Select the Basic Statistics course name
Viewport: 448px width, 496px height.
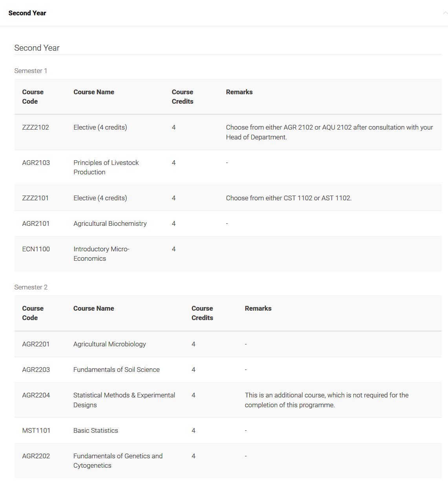tap(95, 430)
